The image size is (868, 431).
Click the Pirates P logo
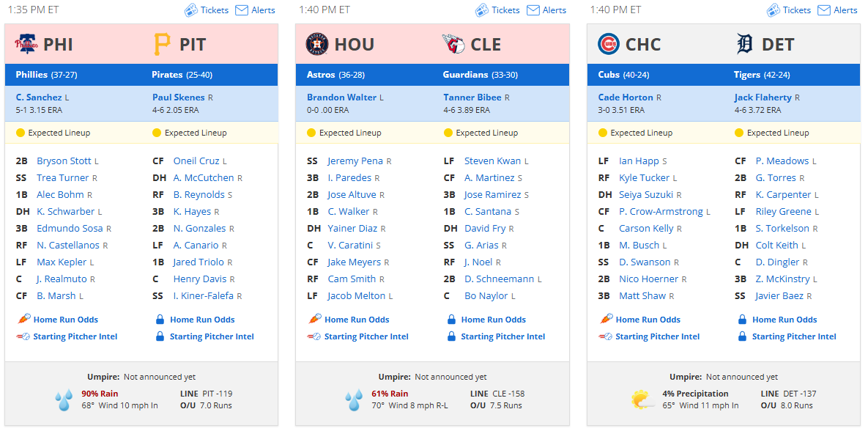tap(162, 44)
